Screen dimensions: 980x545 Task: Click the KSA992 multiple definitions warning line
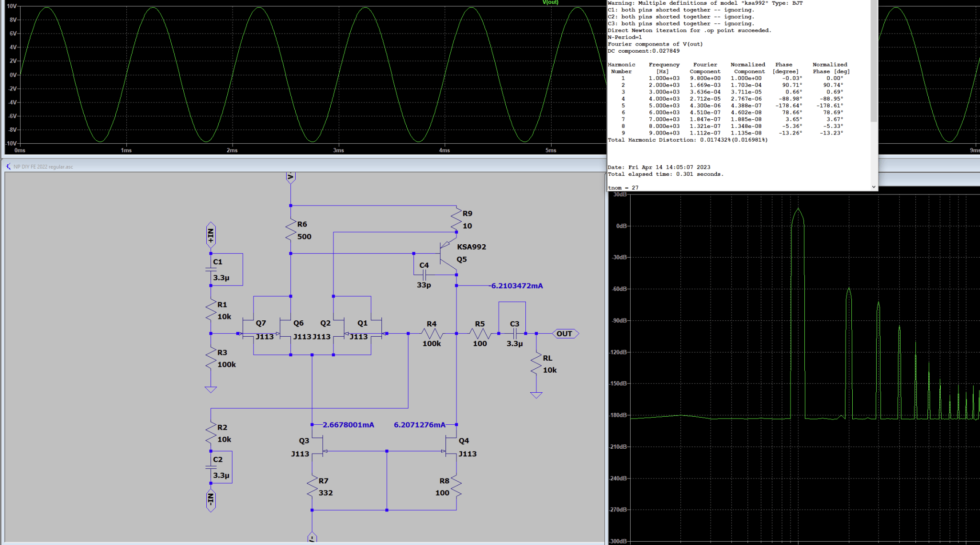coord(705,3)
